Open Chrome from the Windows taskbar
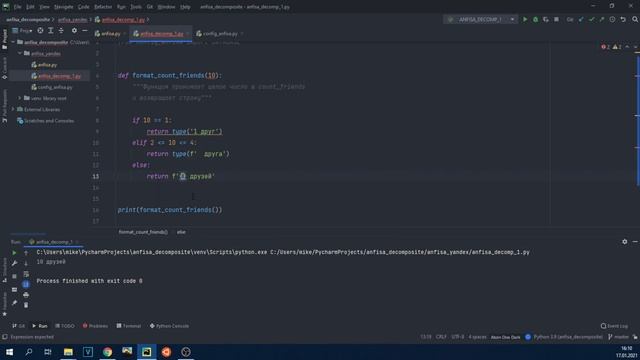640x360 pixels. (107, 352)
